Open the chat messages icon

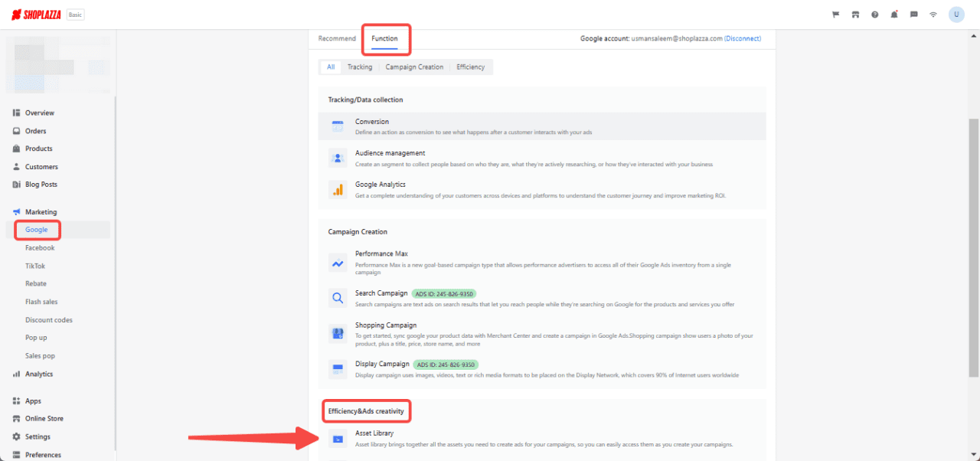click(x=914, y=15)
